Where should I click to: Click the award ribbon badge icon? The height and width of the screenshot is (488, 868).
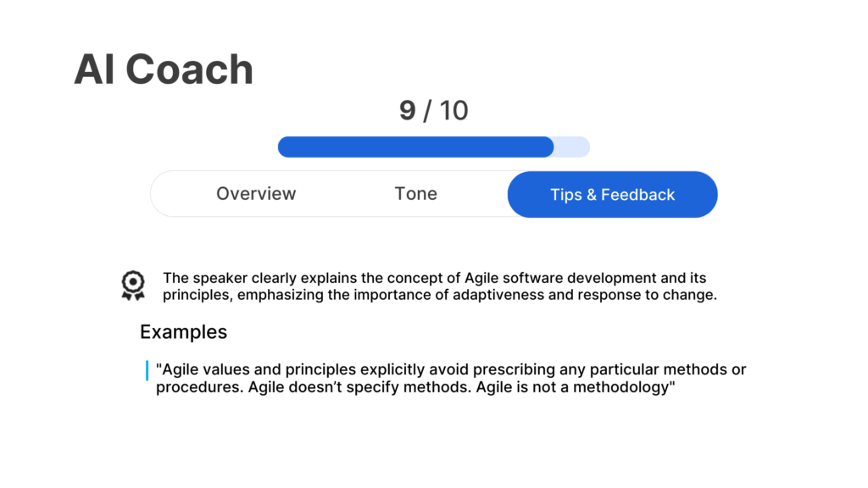(x=132, y=286)
